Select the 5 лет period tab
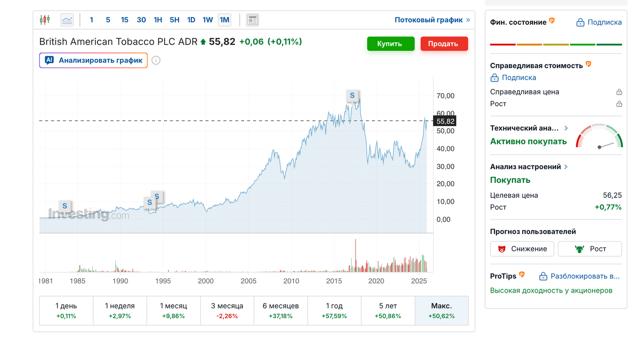This screenshot has height=355, width=644. click(x=388, y=311)
